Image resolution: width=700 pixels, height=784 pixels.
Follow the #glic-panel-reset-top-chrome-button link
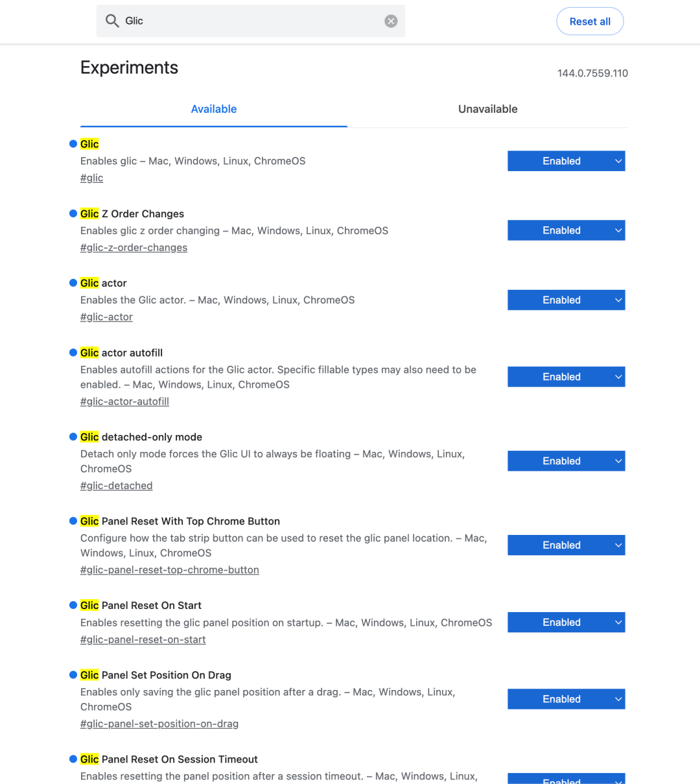tap(169, 569)
